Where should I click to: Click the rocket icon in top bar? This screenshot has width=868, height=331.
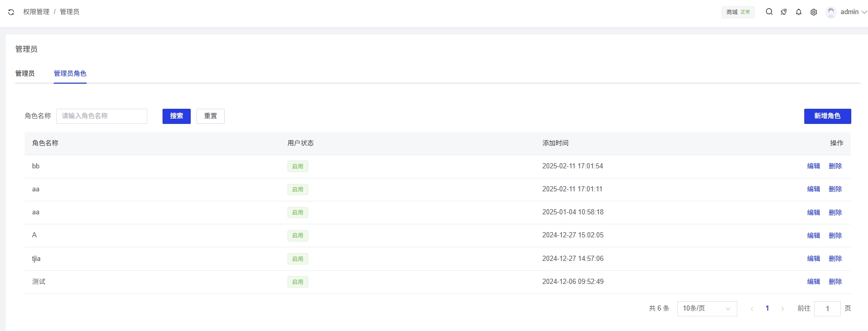pyautogui.click(x=783, y=12)
